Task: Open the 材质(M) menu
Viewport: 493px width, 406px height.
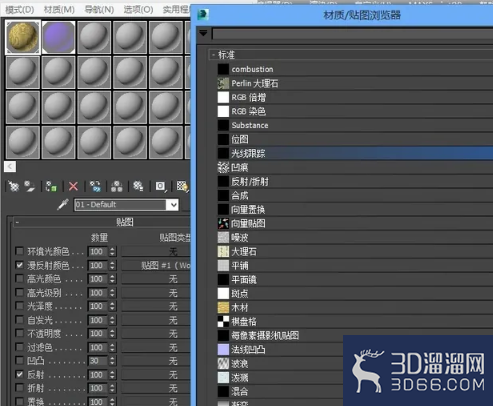Action: pos(59,10)
